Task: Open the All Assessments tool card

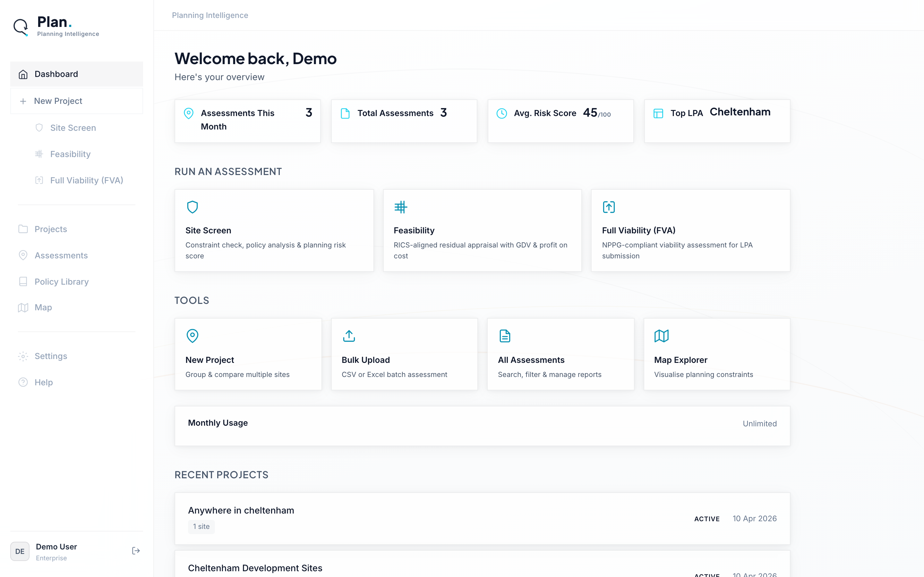Action: click(560, 354)
